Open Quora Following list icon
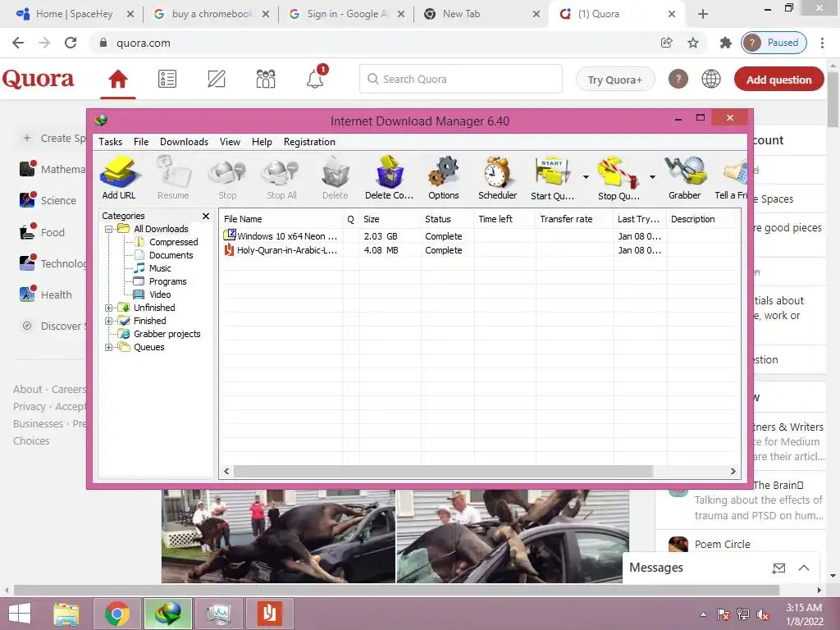Screen dimensions: 840x630 click(167, 80)
